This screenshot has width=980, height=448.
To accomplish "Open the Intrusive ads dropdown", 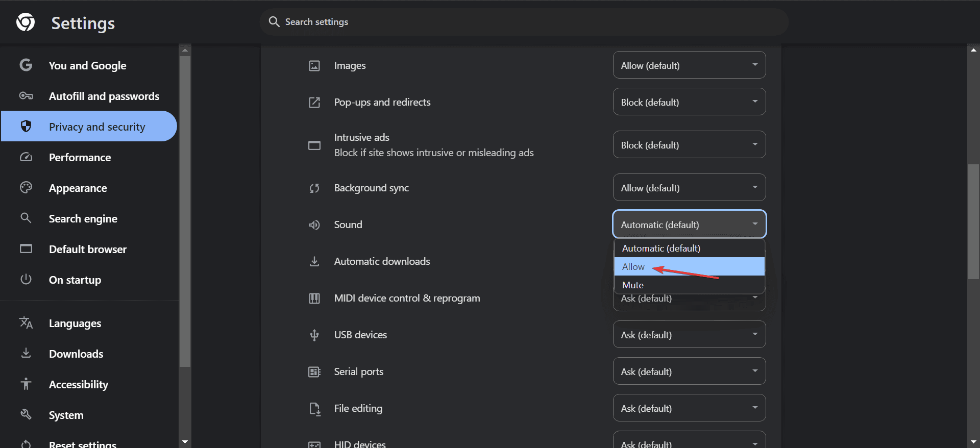I will coord(689,144).
